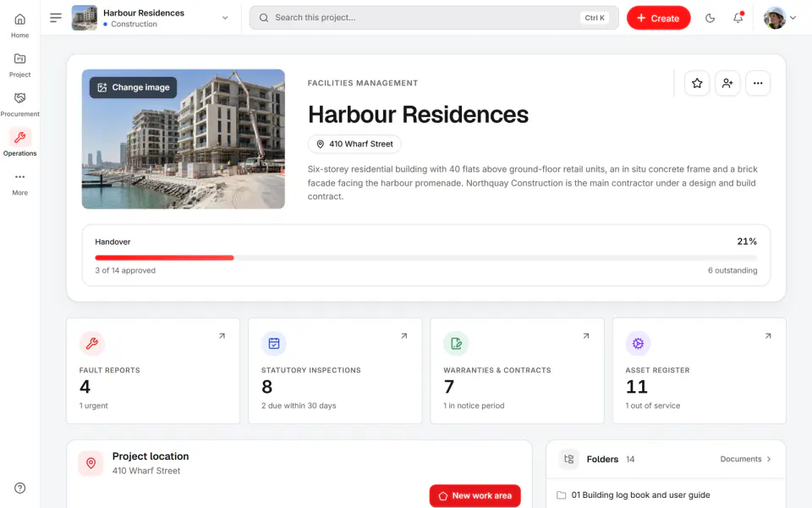Open the user avatar menu
Viewport: 812px width, 508px height.
click(780, 18)
